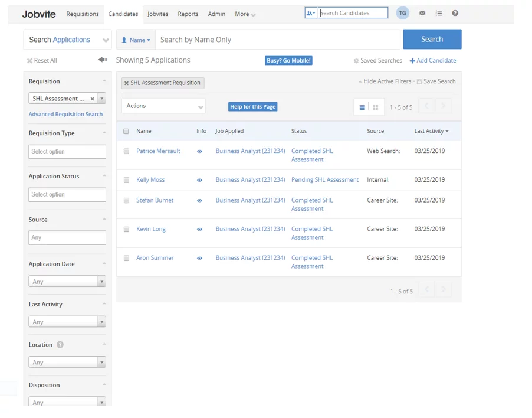Click the blue Search button
532x418 pixels.
tap(432, 40)
